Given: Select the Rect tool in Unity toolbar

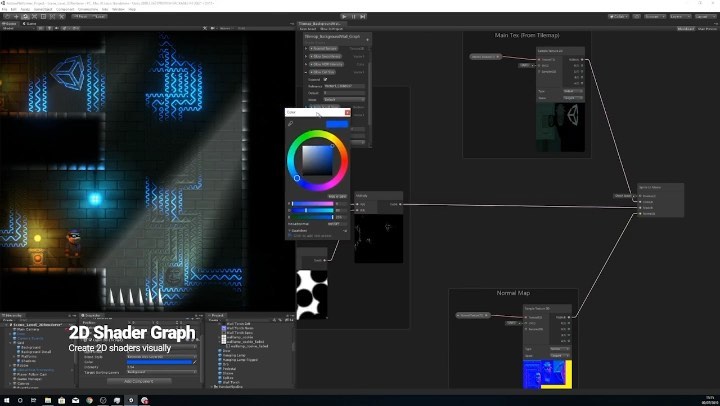Looking at the screenshot, I should [x=43, y=17].
